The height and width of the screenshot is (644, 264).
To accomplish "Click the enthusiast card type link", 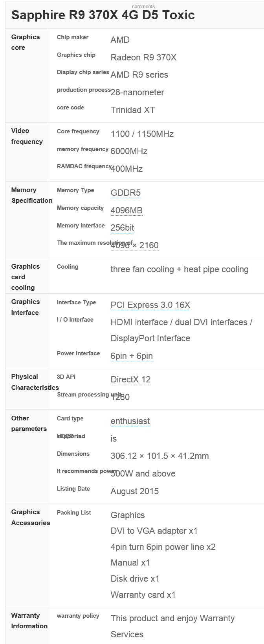I will point(130,421).
